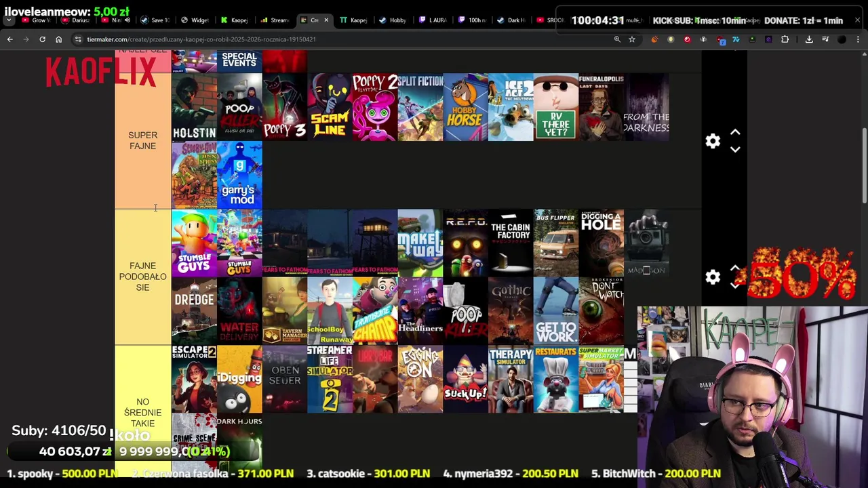Close the active Cre tab
This screenshot has height=488, width=868.
coord(326,20)
